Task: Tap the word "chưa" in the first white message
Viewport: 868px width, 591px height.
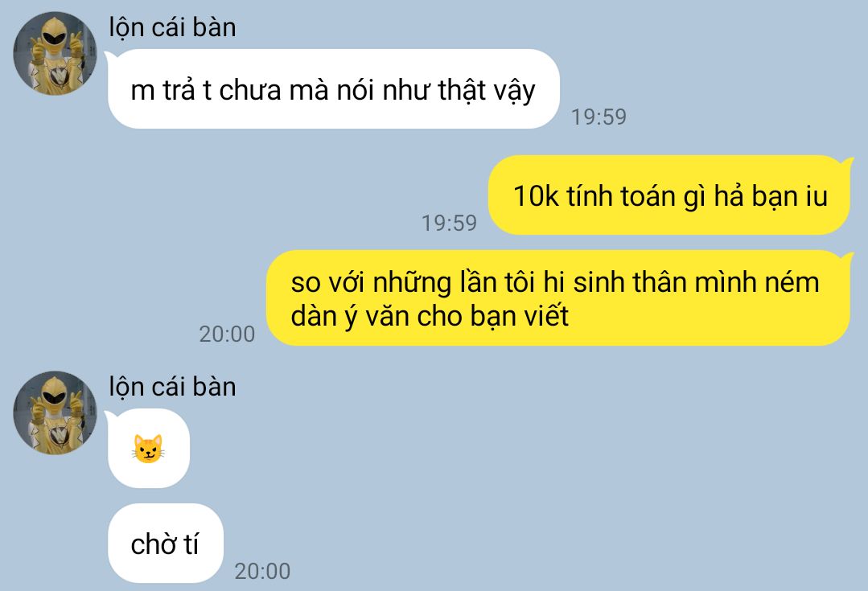Action: pyautogui.click(x=250, y=91)
